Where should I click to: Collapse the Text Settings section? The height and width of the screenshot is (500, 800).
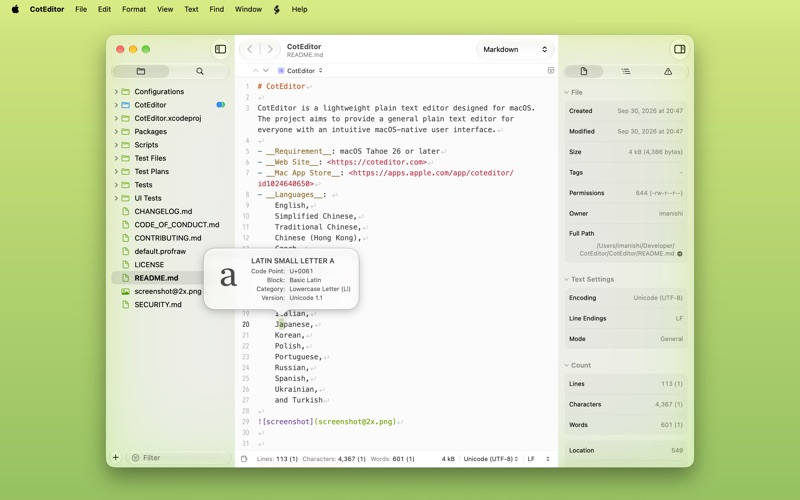pos(566,279)
